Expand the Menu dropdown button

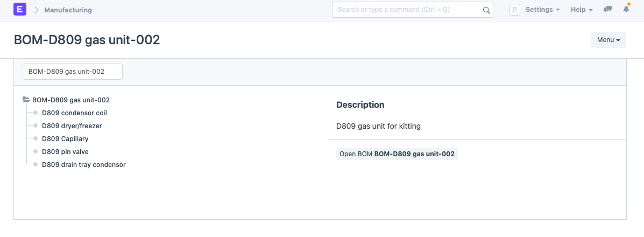pyautogui.click(x=608, y=40)
